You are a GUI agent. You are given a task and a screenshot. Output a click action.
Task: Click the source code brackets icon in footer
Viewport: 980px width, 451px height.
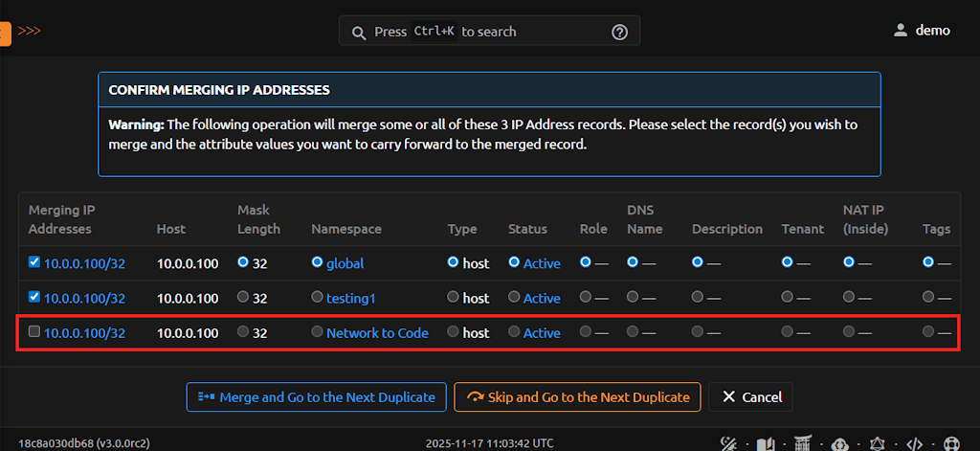coord(914,443)
